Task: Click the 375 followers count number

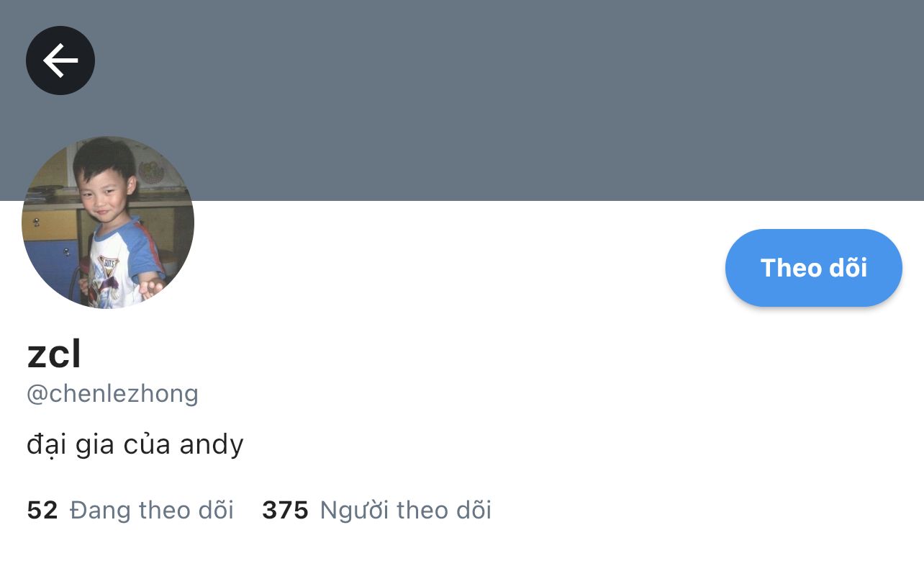Action: pos(285,510)
